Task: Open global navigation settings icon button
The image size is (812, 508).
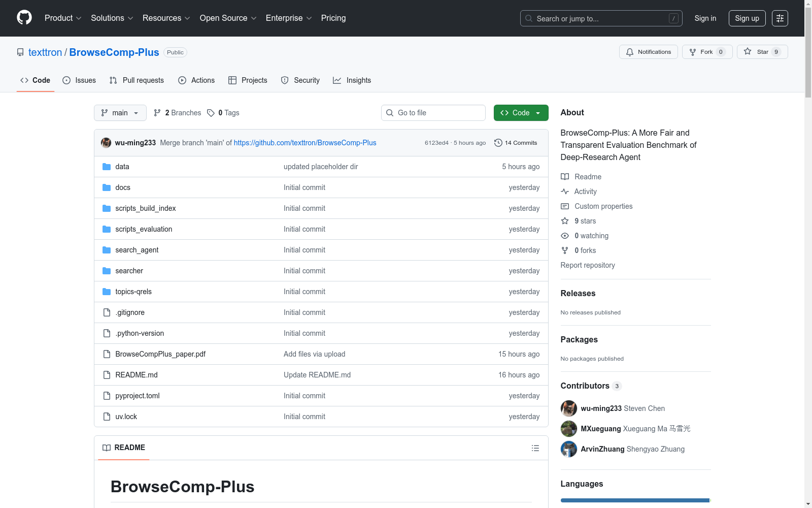Action: 780,18
